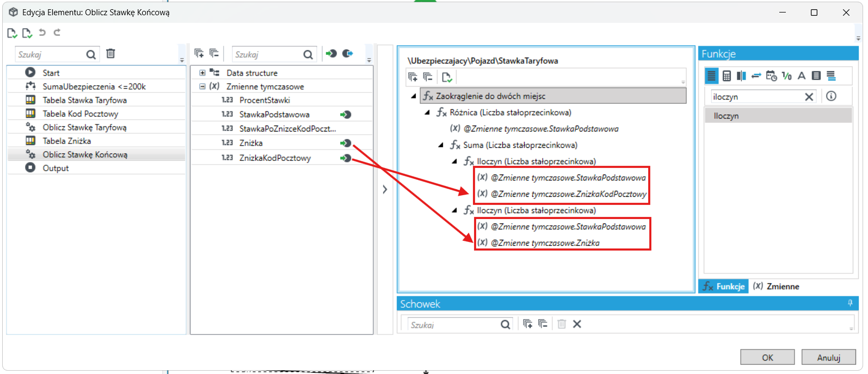Viewport: 868px width, 374px height.
Task: Clear the iloczyn search with X icon
Action: [x=809, y=97]
